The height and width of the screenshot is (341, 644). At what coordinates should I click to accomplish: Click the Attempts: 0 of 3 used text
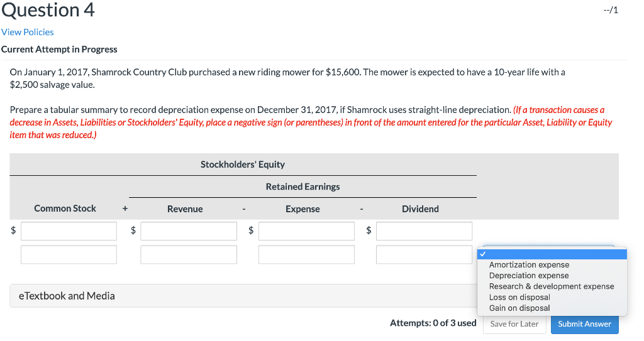pyautogui.click(x=433, y=323)
